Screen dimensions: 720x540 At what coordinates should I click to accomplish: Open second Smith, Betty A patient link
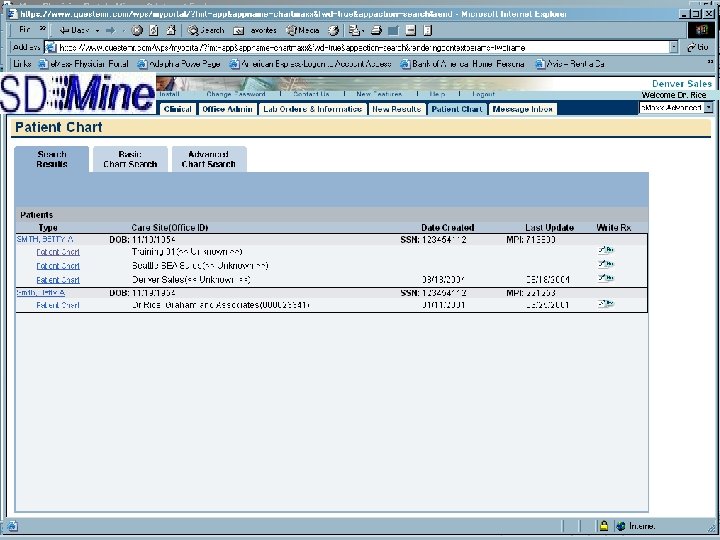pyautogui.click(x=41, y=292)
